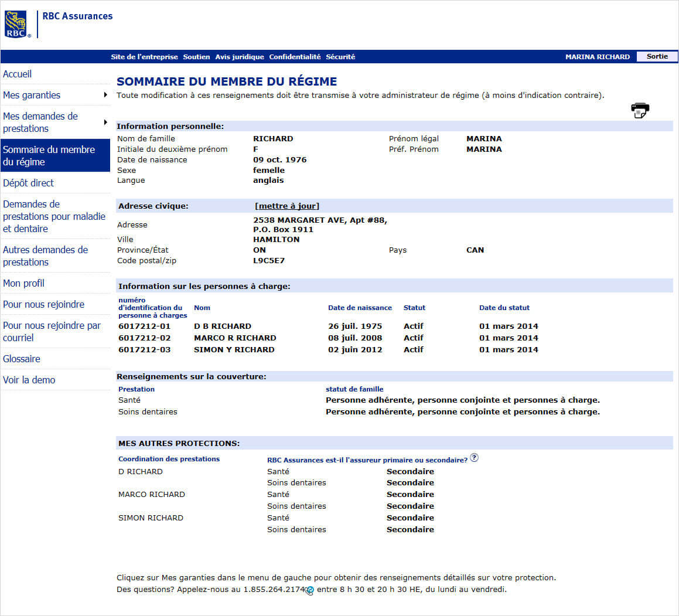679x616 pixels.
Task: Open Pour nous rejoindre page
Action: tap(44, 304)
